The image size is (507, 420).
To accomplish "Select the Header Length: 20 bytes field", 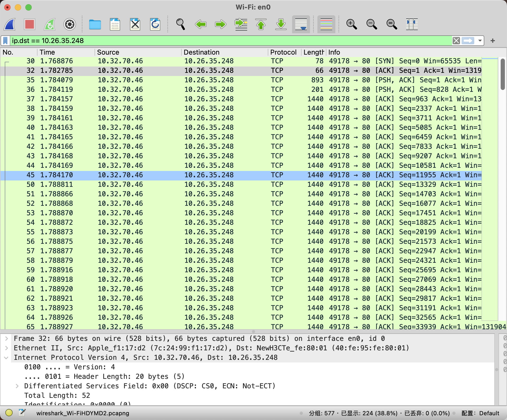I will pos(104,376).
